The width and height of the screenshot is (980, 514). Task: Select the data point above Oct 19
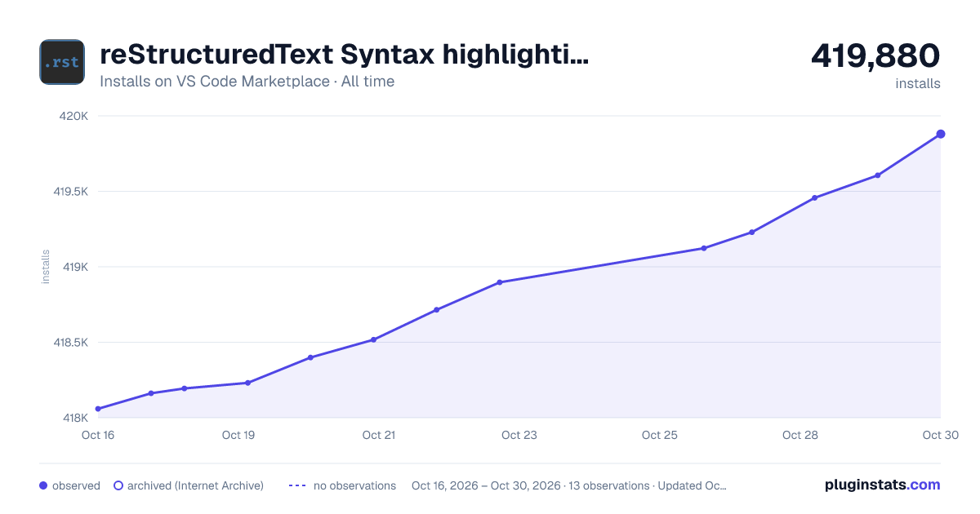pos(247,383)
